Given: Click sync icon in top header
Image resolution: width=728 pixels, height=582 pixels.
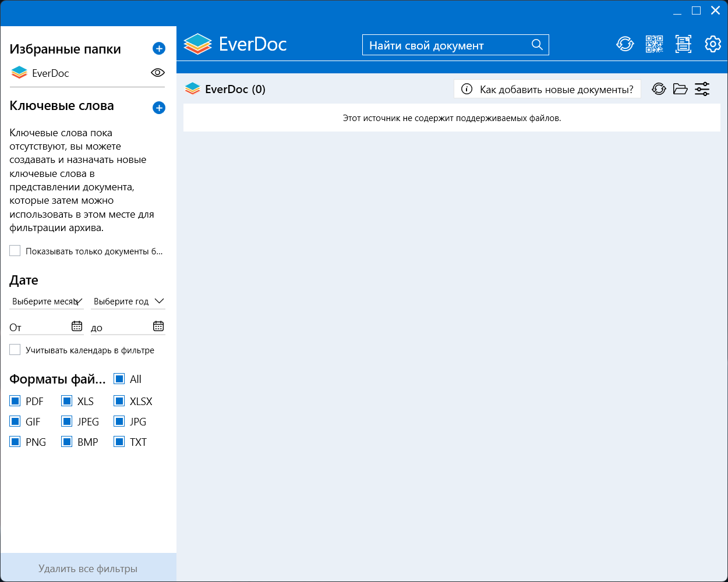Looking at the screenshot, I should pos(625,44).
